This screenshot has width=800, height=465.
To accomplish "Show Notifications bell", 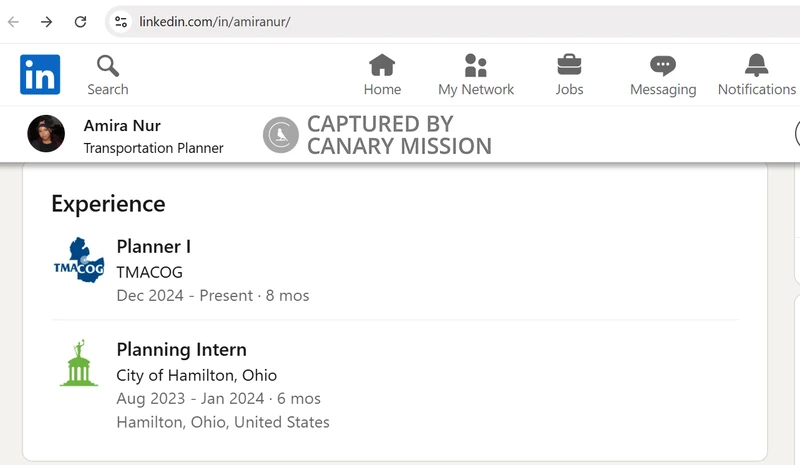I will (x=756, y=66).
